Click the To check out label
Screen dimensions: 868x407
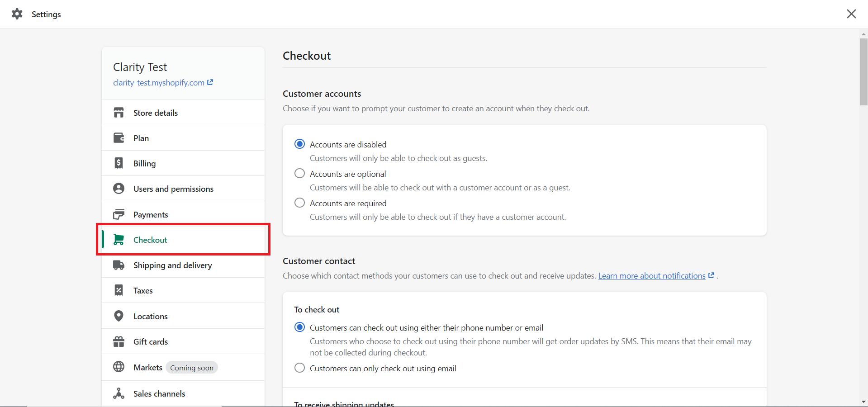[317, 310]
